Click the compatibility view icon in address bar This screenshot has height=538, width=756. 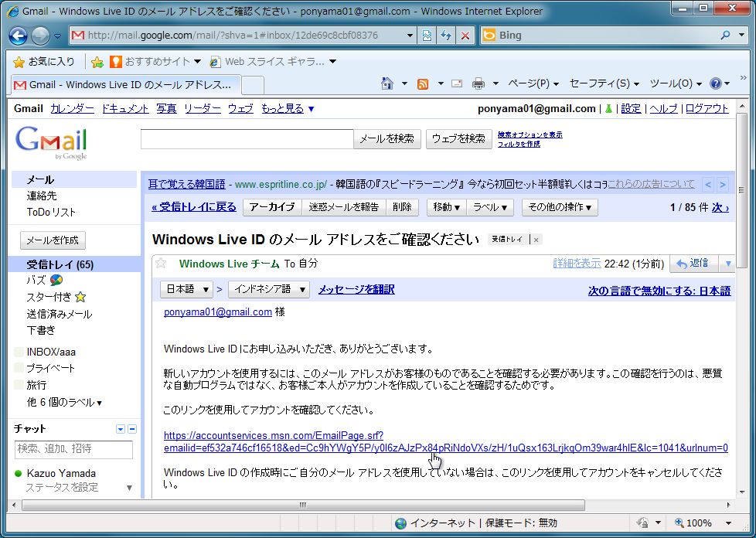pos(427,36)
